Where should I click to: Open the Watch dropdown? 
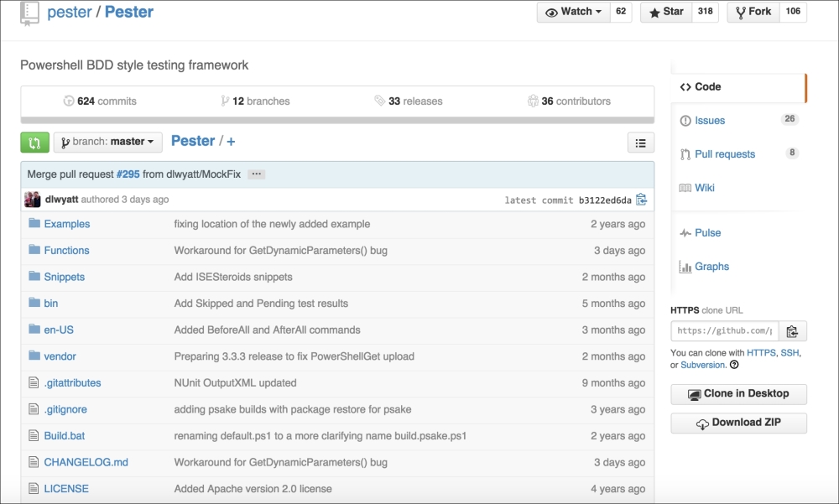[573, 12]
